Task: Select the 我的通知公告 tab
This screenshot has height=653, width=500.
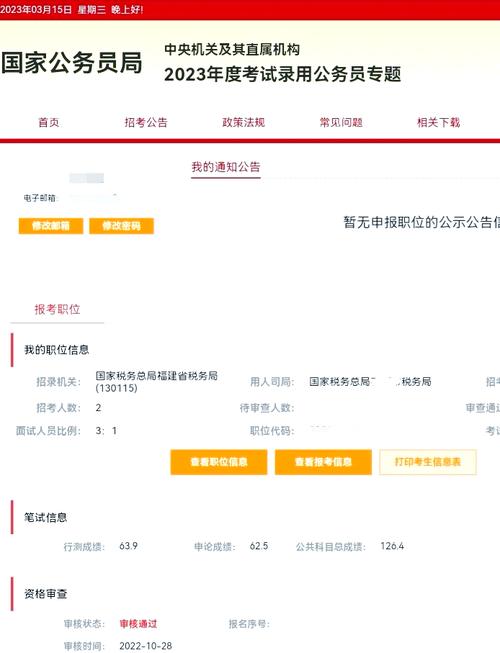Action: 226,167
